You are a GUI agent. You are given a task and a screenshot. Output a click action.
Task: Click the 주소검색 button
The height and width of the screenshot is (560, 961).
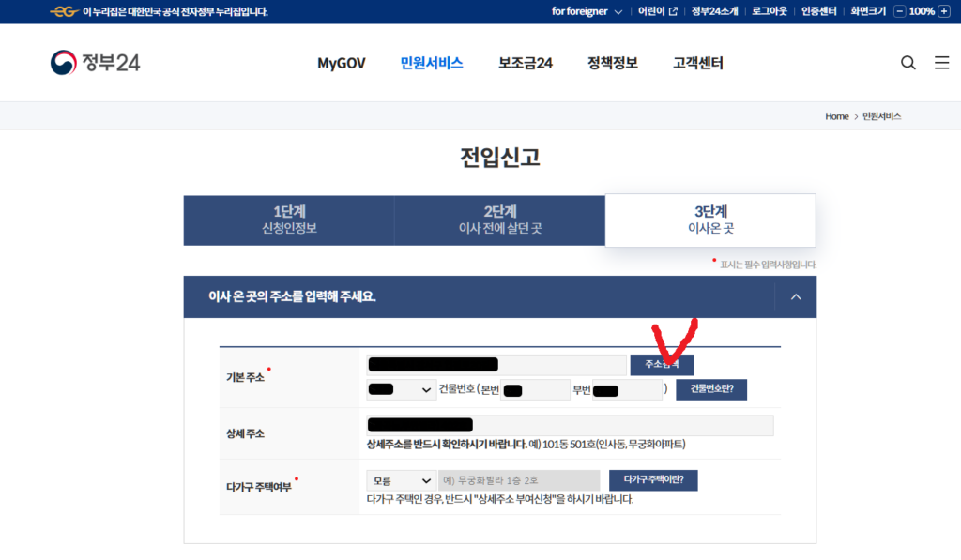662,365
